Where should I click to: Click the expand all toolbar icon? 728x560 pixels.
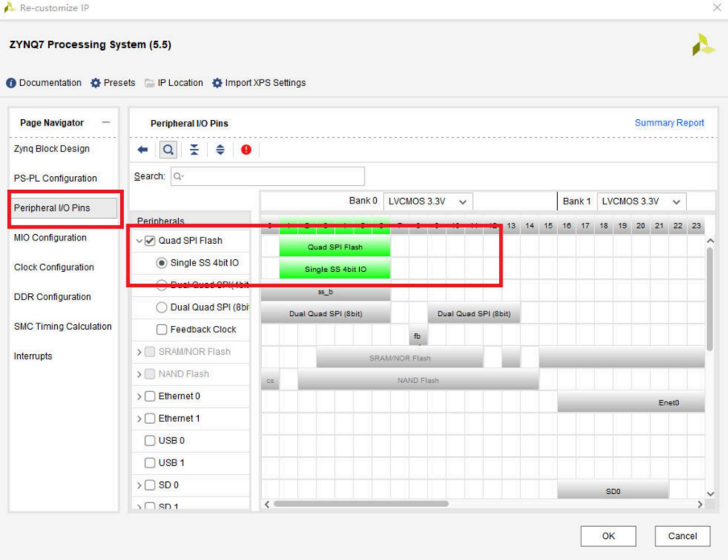pyautogui.click(x=220, y=150)
